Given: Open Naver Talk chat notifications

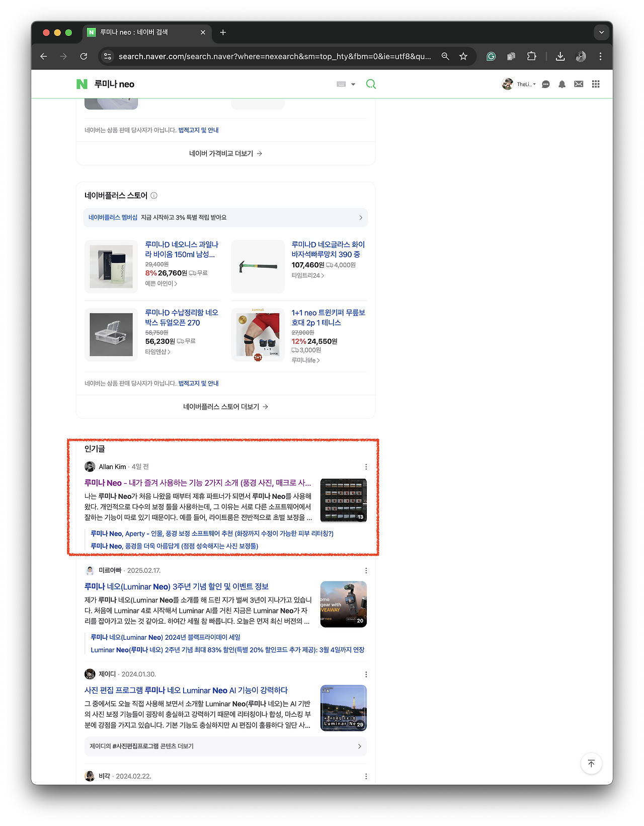Looking at the screenshot, I should [545, 84].
